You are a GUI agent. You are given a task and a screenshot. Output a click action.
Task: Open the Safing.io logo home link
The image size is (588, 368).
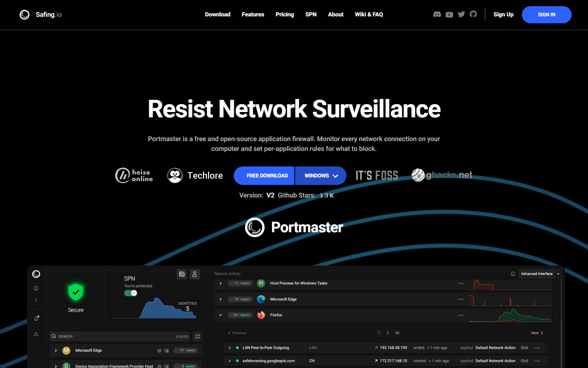pos(40,15)
